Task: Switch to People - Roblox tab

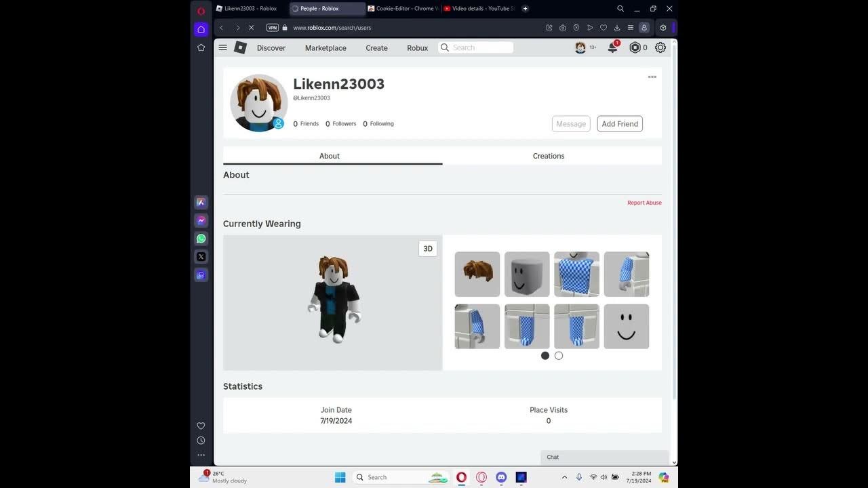Action: (328, 9)
